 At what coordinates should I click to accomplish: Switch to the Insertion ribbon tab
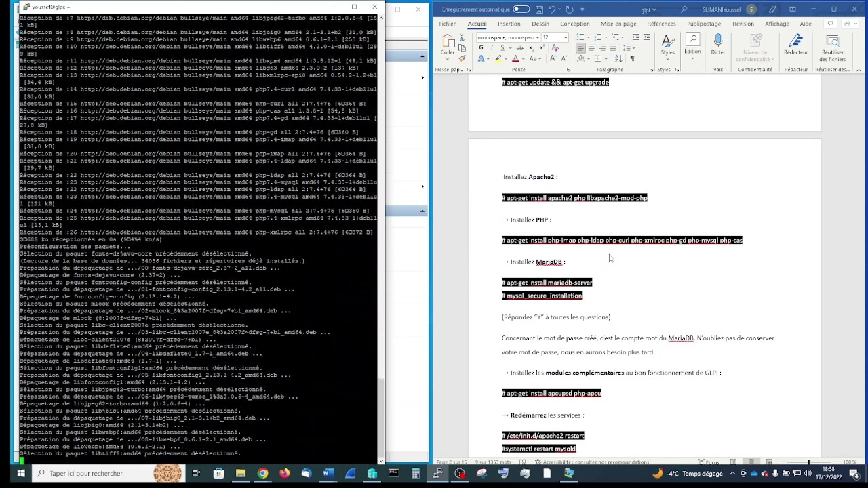pos(509,24)
